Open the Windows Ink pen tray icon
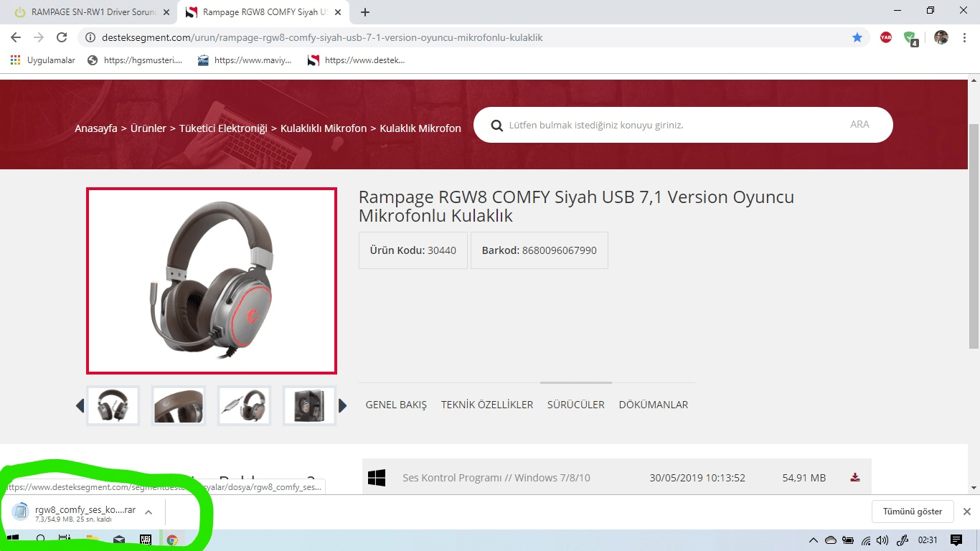Image resolution: width=980 pixels, height=551 pixels. (x=902, y=540)
